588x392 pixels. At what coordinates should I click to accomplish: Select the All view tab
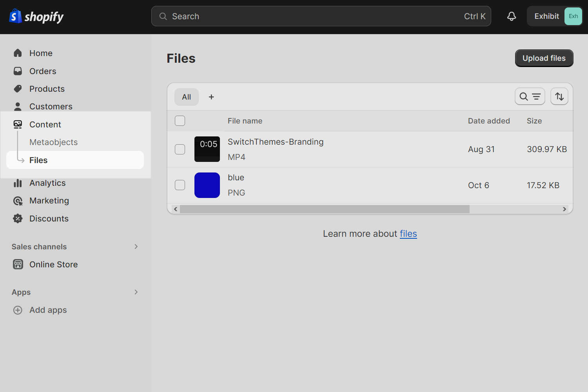point(187,97)
